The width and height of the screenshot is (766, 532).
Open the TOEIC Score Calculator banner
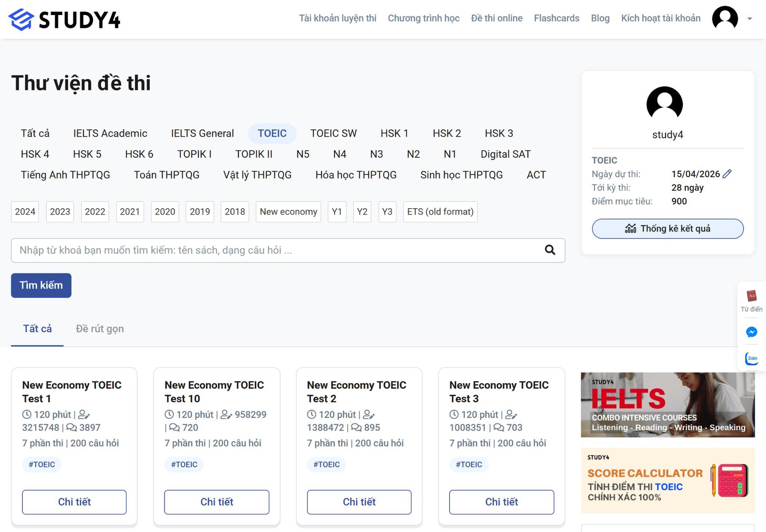point(667,480)
